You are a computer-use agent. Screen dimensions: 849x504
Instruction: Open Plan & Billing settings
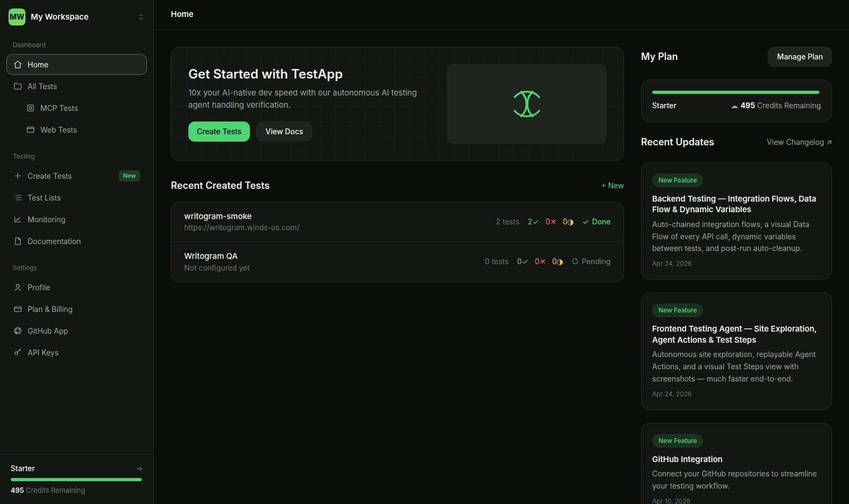coord(77,309)
